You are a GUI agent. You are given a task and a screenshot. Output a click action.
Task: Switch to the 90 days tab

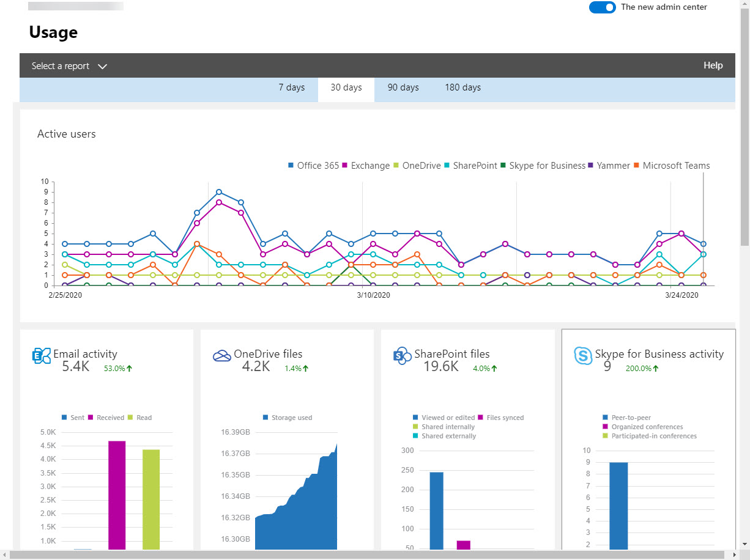pos(403,87)
